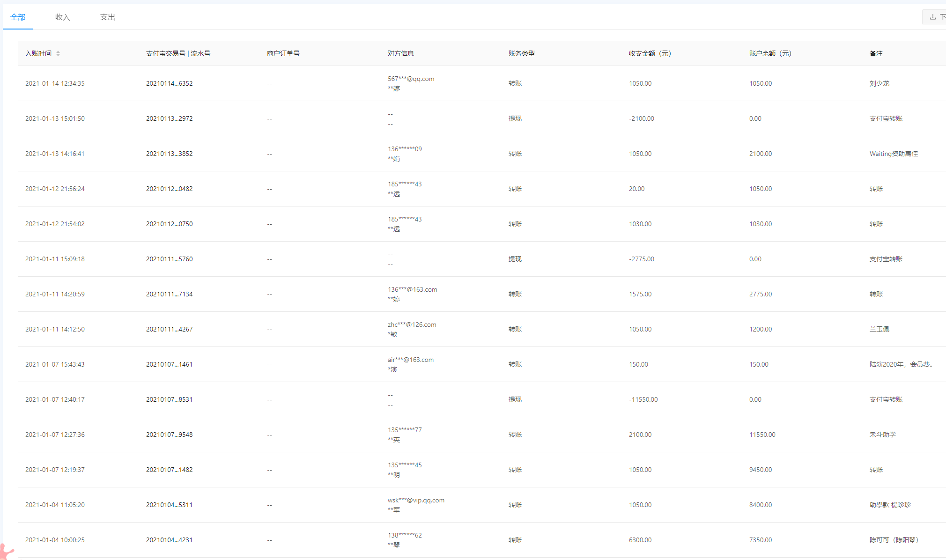Viewport: 946px width, 560px height.
Task: Click the pink mascot icon in the bottom-left corner
Action: 6,552
